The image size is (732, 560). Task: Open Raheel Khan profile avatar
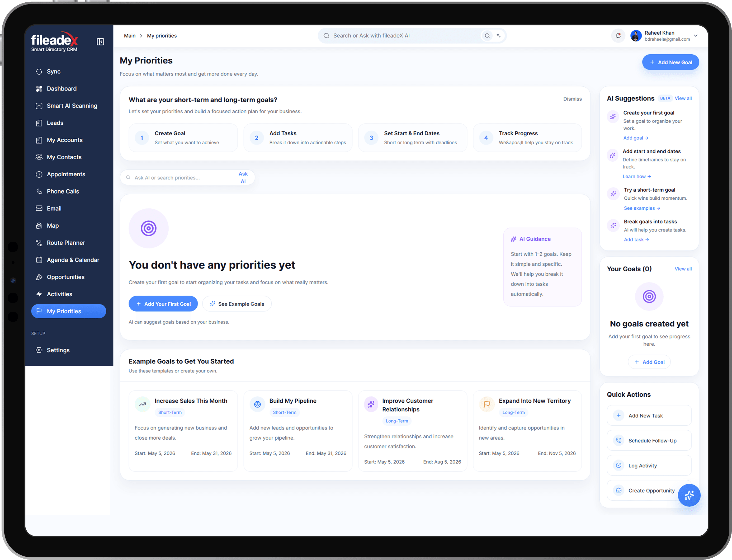click(636, 36)
